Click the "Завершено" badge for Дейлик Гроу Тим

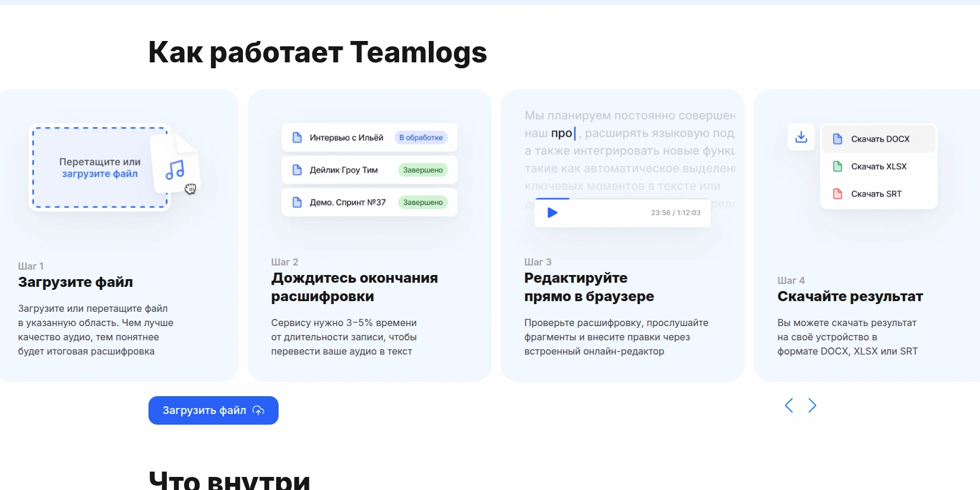coord(423,170)
